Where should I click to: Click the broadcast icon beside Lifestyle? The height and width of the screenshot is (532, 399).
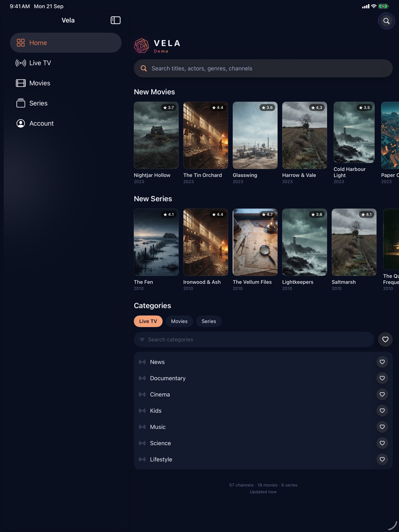142,459
